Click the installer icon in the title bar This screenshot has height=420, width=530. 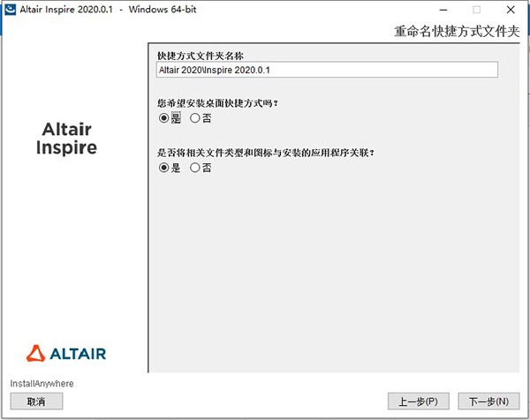[11, 10]
